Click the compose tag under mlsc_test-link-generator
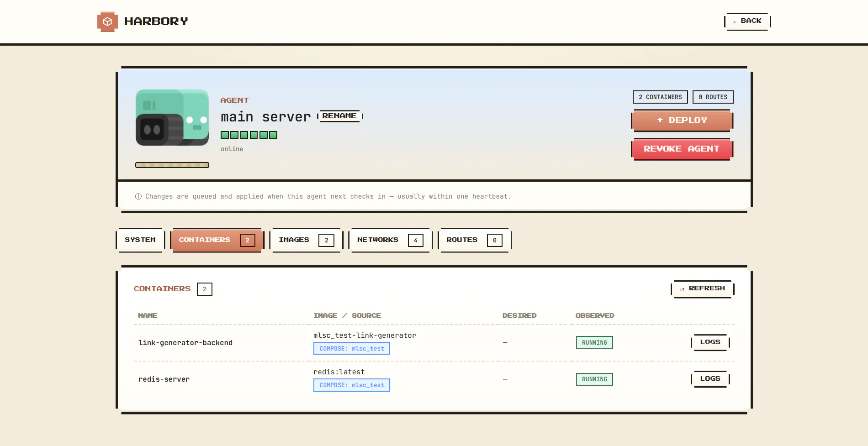 coord(352,349)
